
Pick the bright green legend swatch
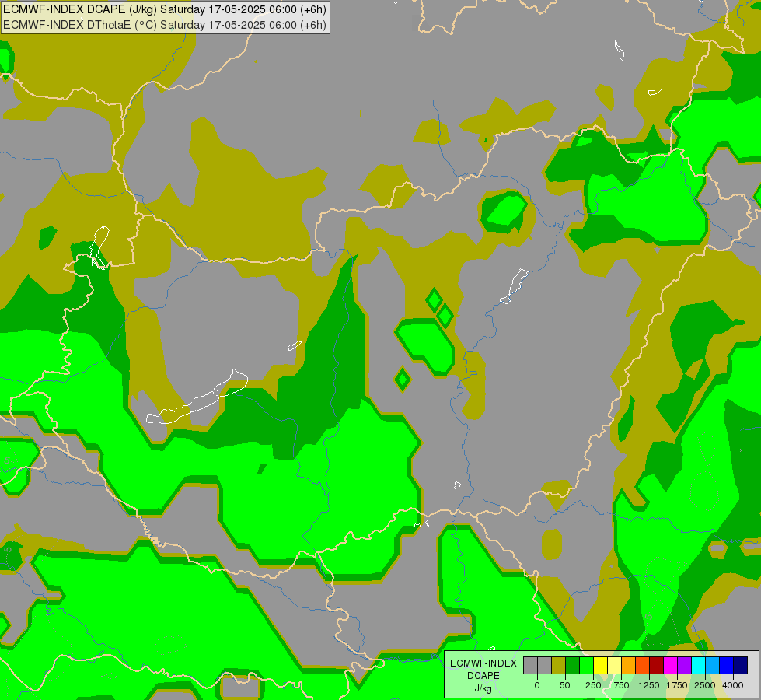point(586,665)
